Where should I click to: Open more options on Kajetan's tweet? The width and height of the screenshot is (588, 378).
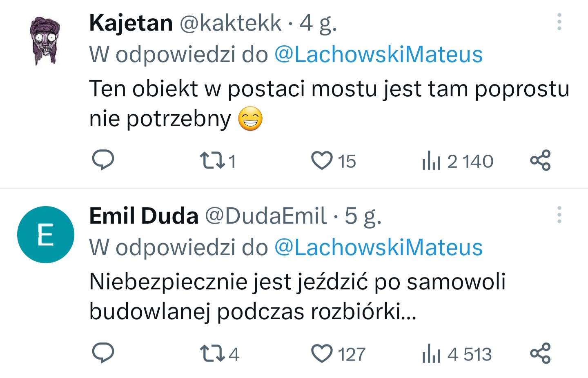(x=559, y=22)
